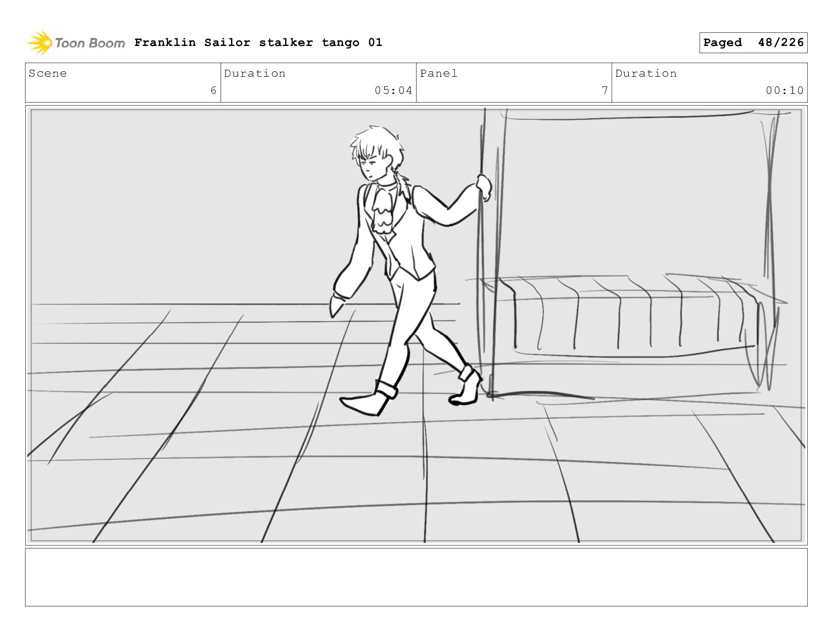Select the panel number 7

(605, 90)
